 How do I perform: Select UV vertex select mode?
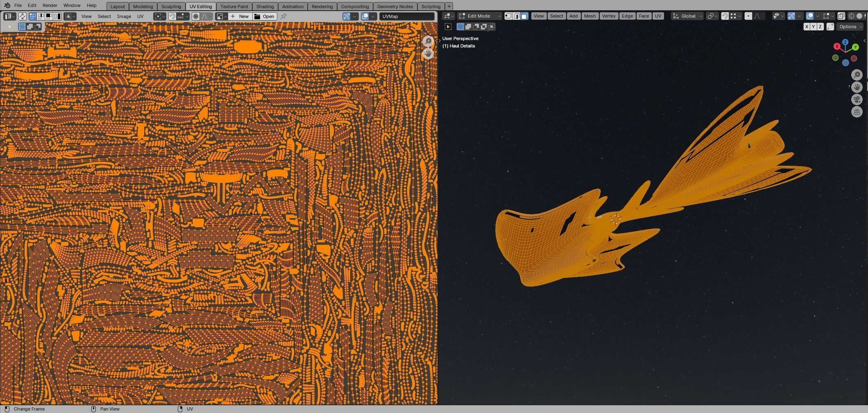tap(33, 16)
